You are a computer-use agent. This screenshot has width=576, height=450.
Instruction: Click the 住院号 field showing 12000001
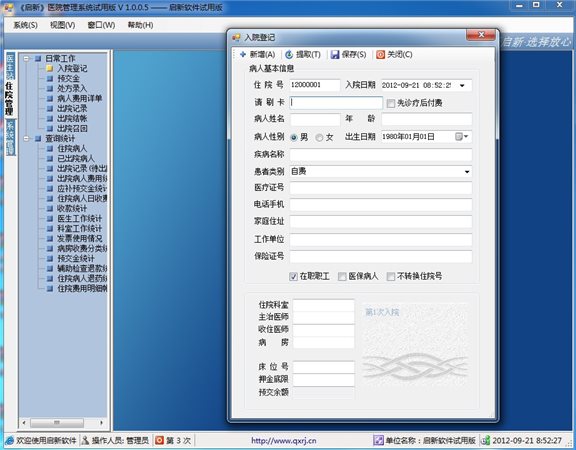pos(315,85)
